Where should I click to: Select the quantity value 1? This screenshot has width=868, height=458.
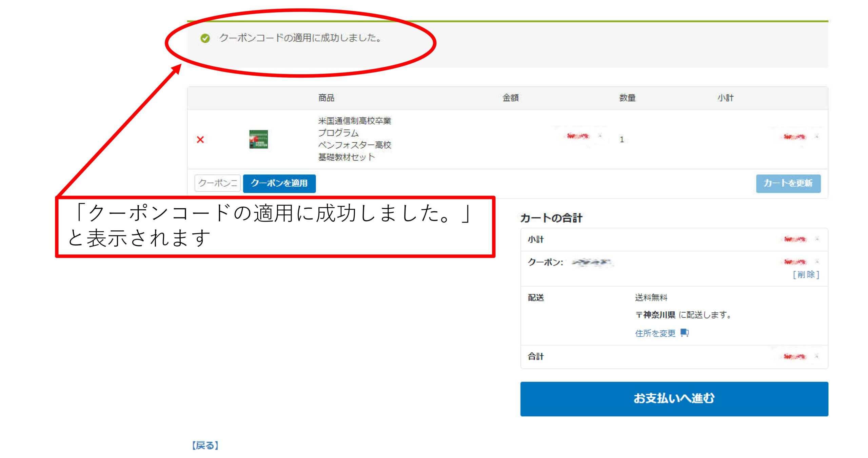click(x=622, y=140)
